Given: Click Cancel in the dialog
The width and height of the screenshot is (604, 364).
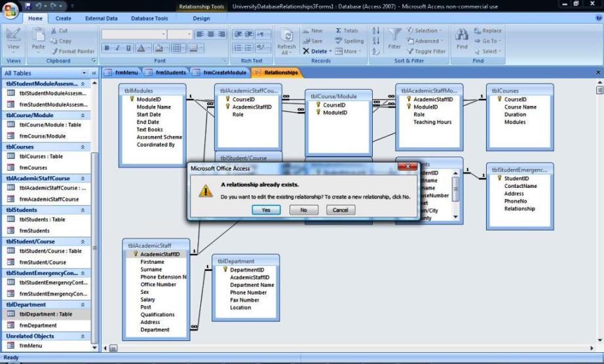Looking at the screenshot, I should click(x=341, y=210).
